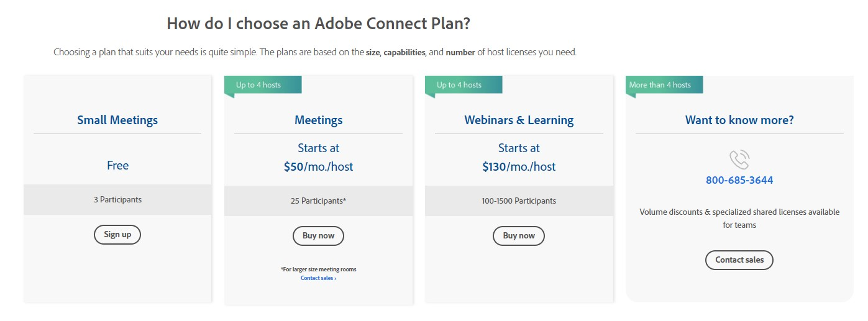Select the Small Meetings plan title
This screenshot has height=321, width=868.
click(117, 120)
